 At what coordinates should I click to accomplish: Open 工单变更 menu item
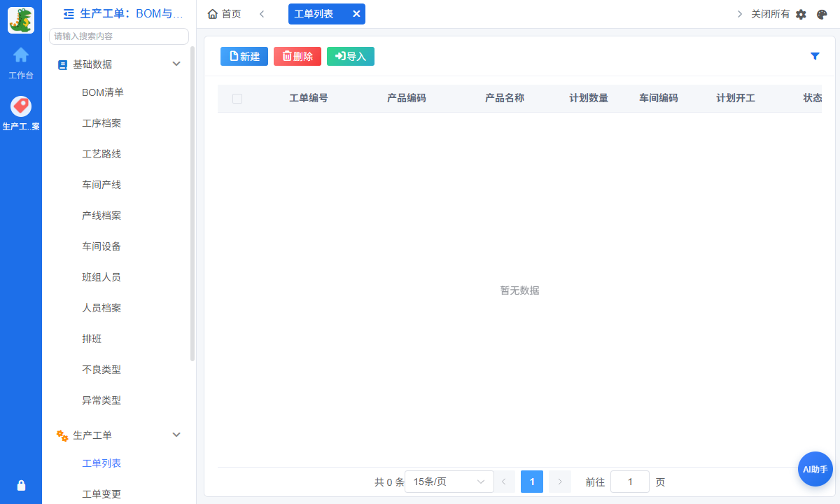point(101,494)
